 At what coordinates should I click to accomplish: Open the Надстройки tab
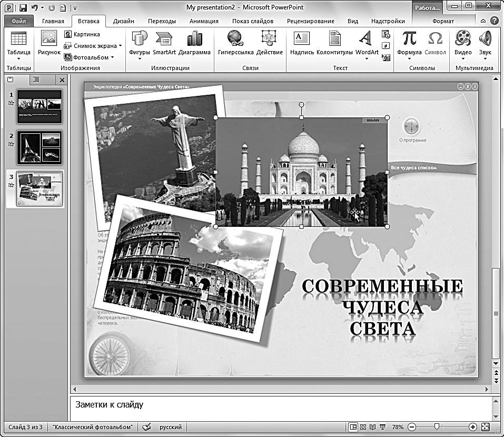(388, 21)
